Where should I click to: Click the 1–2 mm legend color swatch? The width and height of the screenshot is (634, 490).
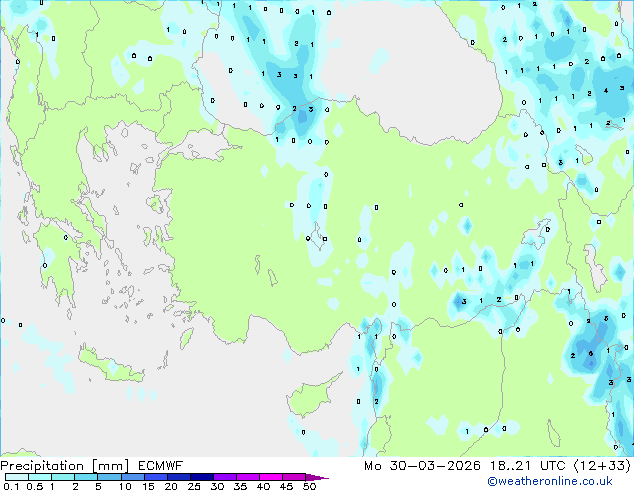[x=63, y=477]
